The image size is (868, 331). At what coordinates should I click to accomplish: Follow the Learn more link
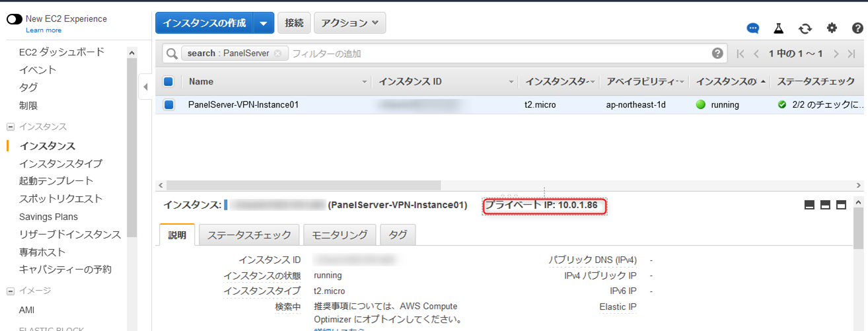pos(44,30)
